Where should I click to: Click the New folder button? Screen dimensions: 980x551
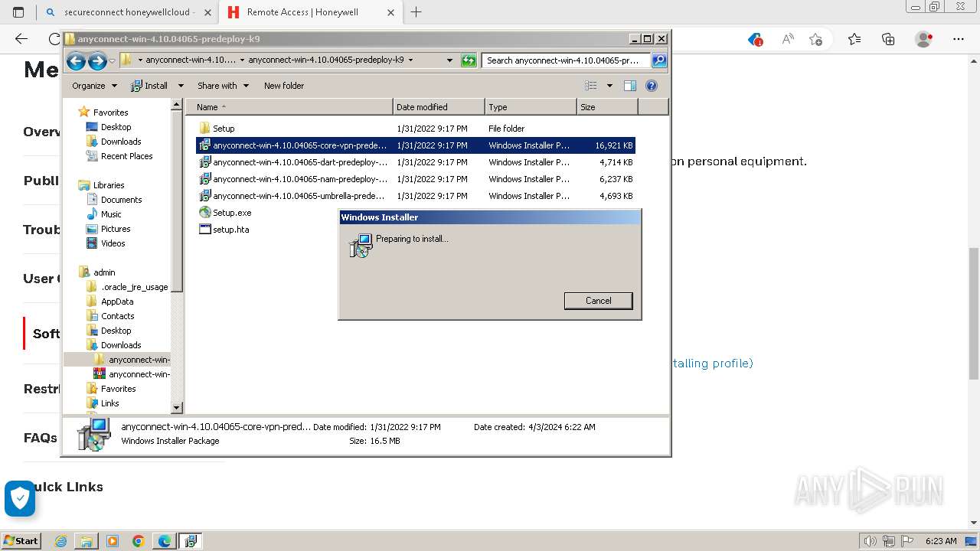pyautogui.click(x=284, y=86)
